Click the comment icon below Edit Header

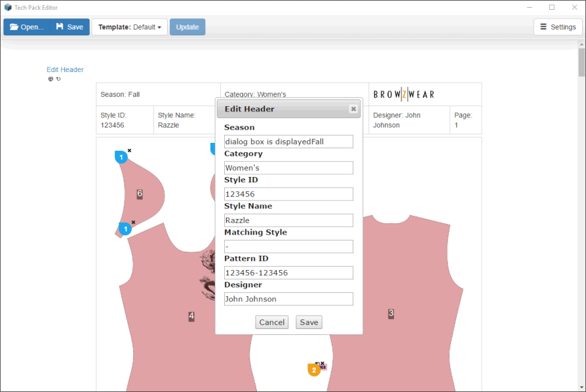click(x=51, y=79)
